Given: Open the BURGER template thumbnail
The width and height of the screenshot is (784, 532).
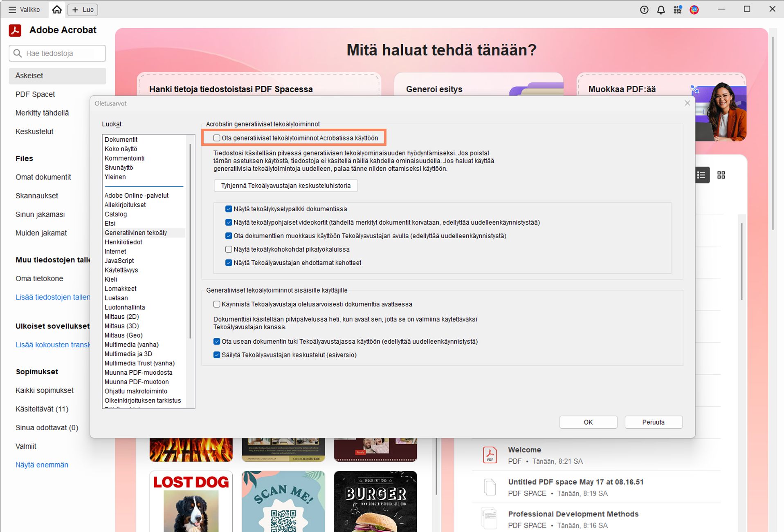Looking at the screenshot, I should (x=375, y=501).
